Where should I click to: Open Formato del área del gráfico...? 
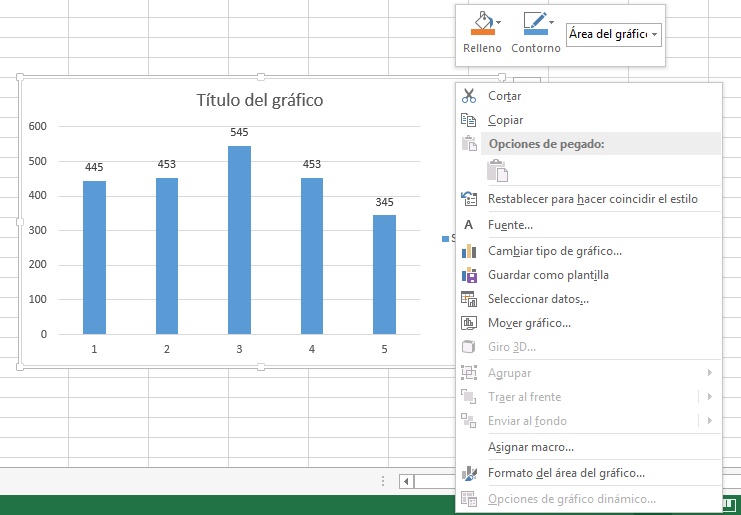[x=566, y=473]
